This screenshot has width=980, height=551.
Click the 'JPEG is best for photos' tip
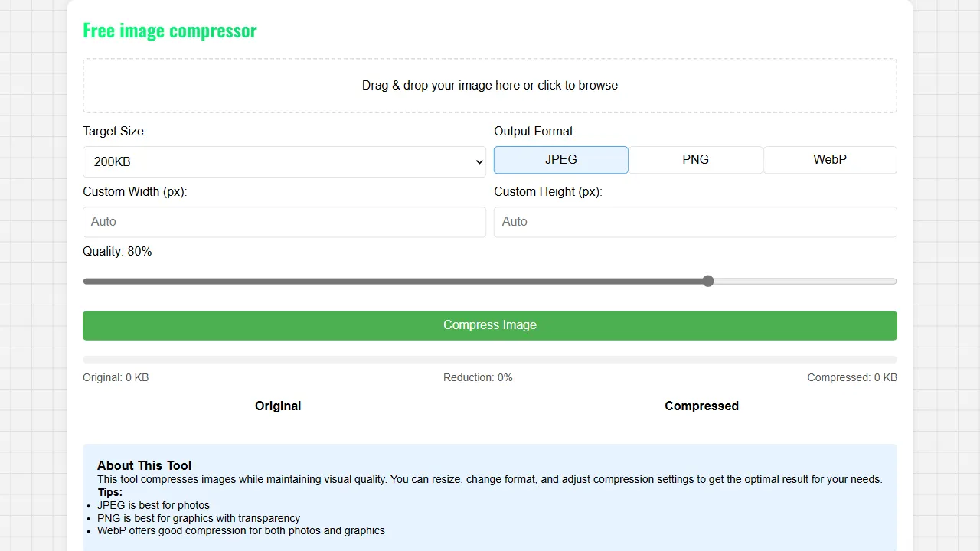tap(153, 506)
